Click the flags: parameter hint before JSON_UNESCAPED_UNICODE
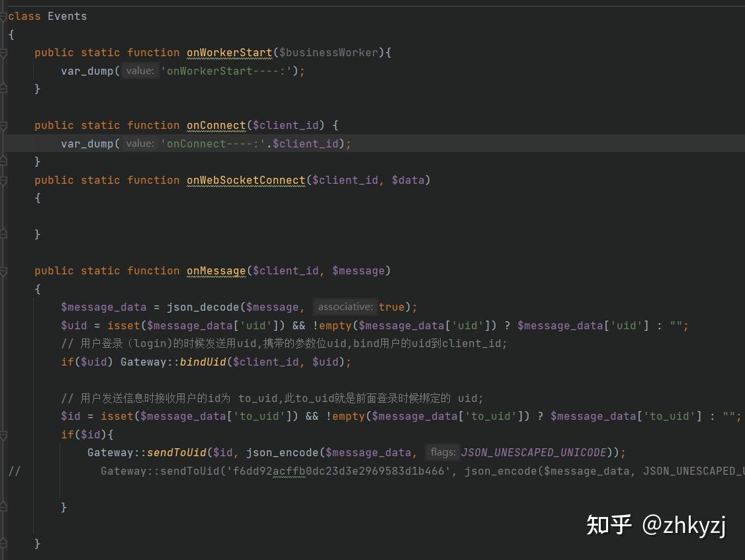The height and width of the screenshot is (560, 745). pos(444,452)
